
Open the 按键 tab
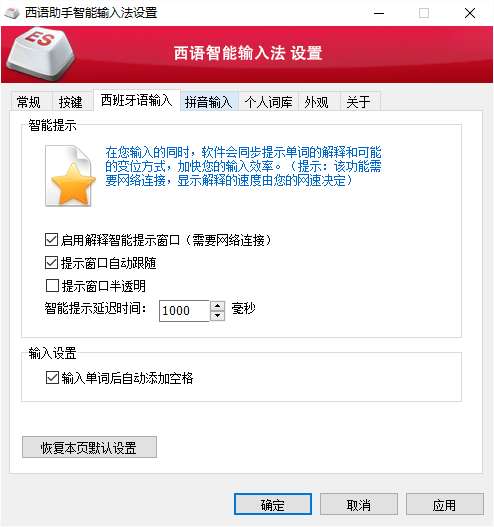click(71, 102)
